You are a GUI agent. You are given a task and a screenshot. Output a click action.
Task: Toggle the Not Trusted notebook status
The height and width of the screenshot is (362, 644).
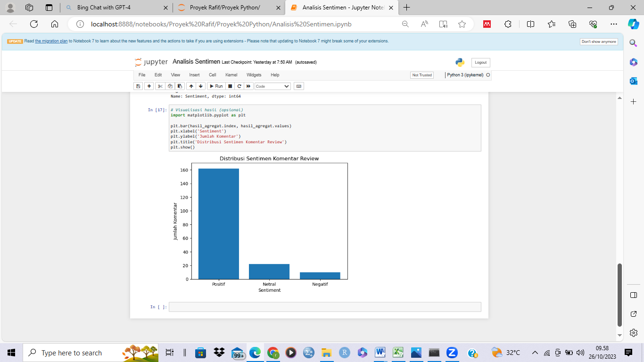pyautogui.click(x=421, y=75)
